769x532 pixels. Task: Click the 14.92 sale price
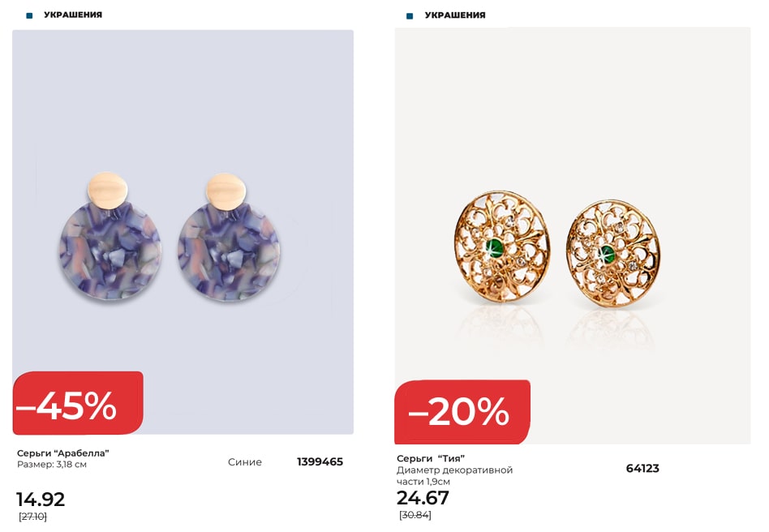click(41, 500)
